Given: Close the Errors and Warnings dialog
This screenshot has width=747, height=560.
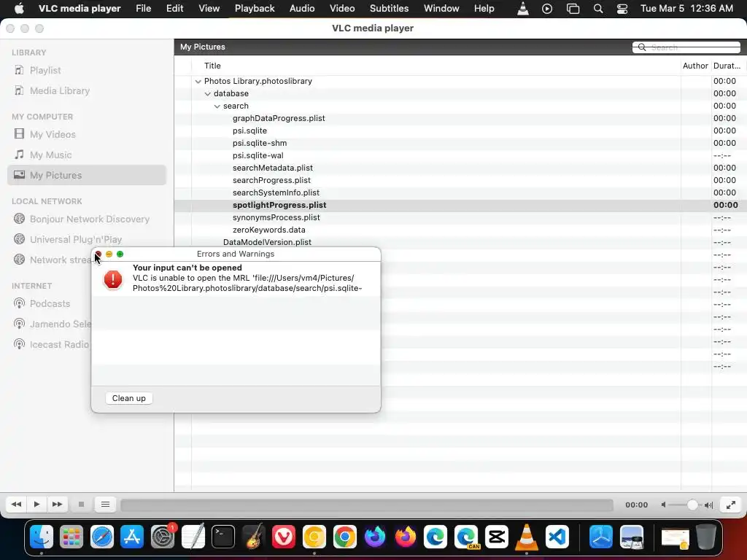Looking at the screenshot, I should 98,254.
